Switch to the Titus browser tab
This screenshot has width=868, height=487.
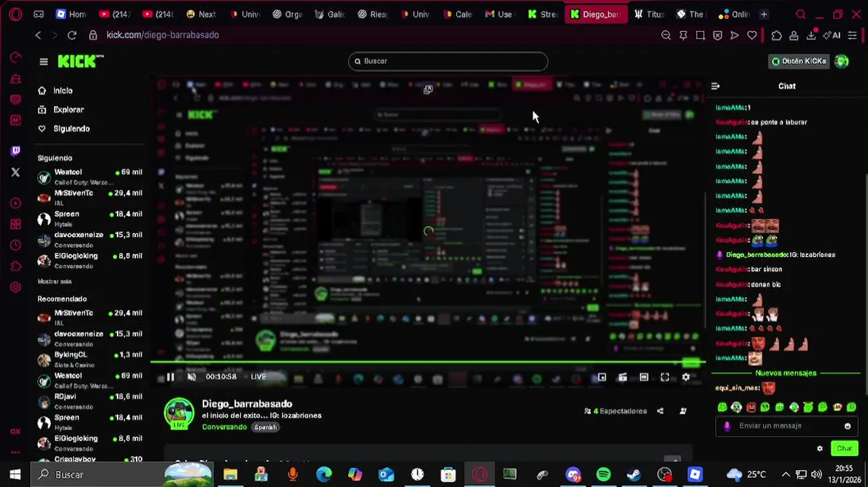(650, 14)
